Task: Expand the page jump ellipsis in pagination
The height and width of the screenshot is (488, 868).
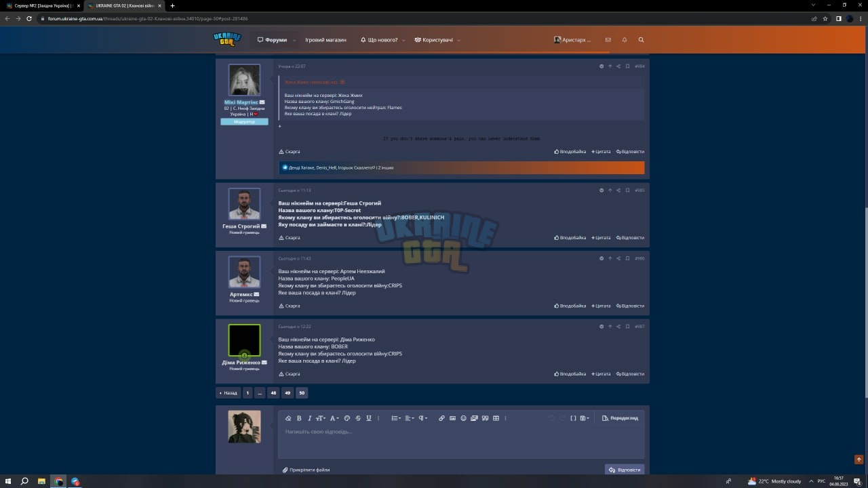Action: click(x=260, y=392)
